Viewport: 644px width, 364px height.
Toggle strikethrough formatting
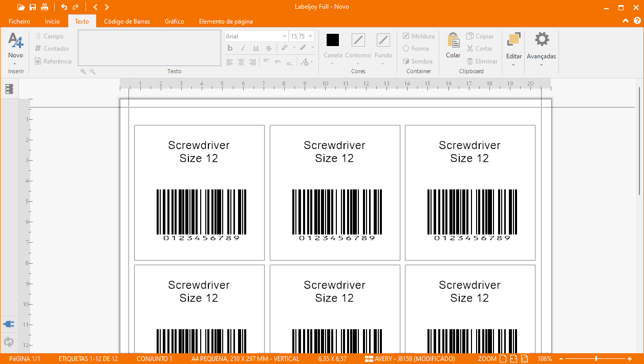pos(269,48)
